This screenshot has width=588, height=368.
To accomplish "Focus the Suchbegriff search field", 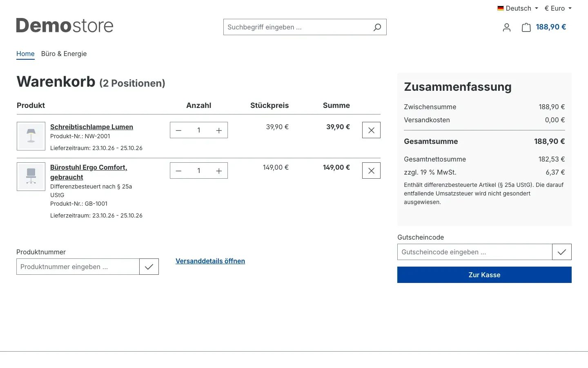I will 296,27.
